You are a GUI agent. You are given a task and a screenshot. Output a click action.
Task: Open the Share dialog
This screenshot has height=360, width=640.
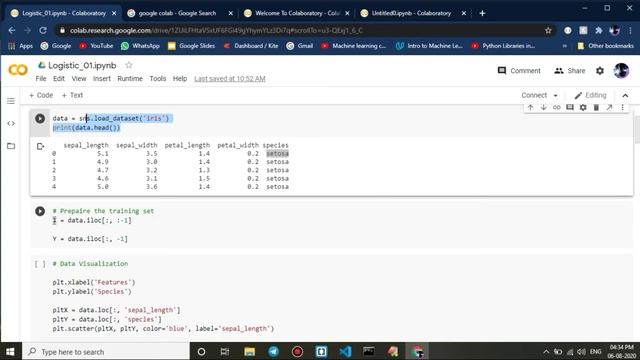[569, 71]
